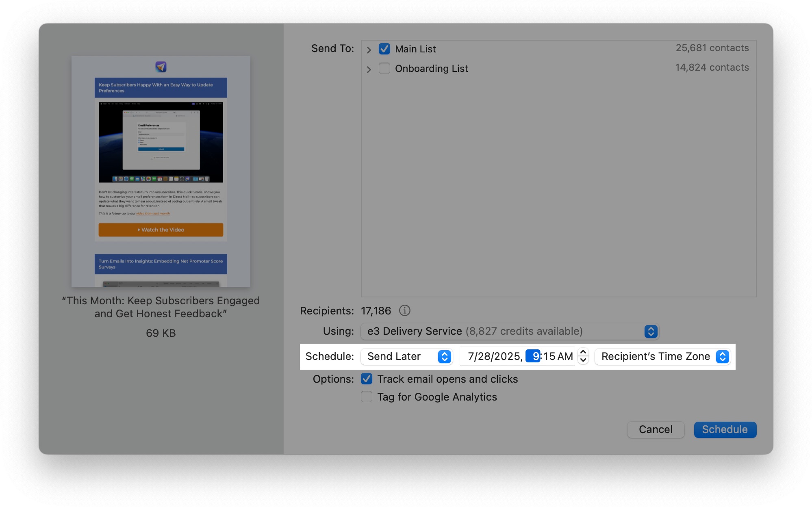The image size is (812, 507).
Task: Click '14,824 contacts' count text
Action: pyautogui.click(x=712, y=67)
